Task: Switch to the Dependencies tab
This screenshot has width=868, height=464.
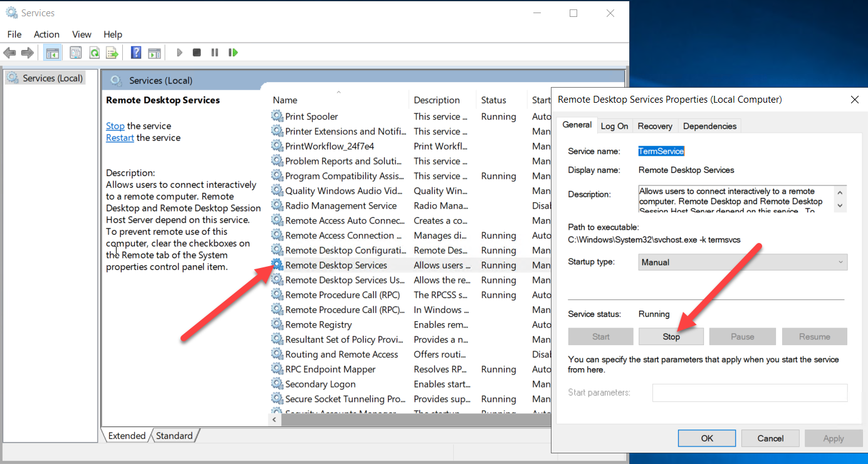Action: 709,126
